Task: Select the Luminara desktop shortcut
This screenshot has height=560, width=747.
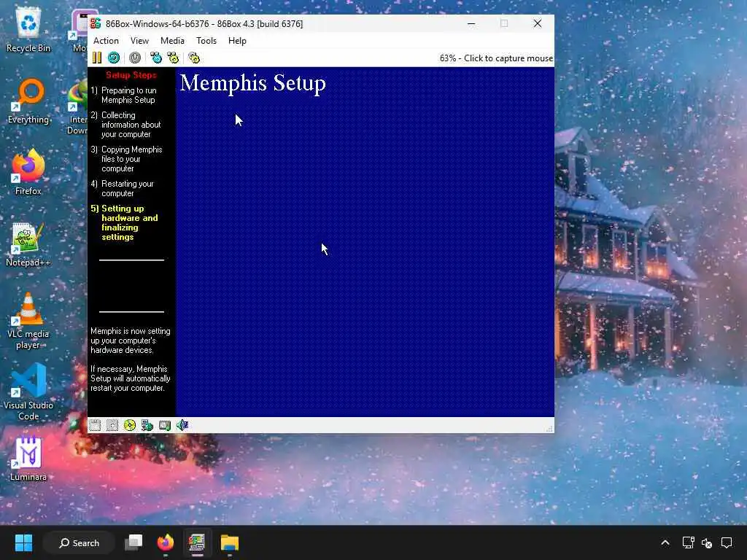Action: [28, 459]
